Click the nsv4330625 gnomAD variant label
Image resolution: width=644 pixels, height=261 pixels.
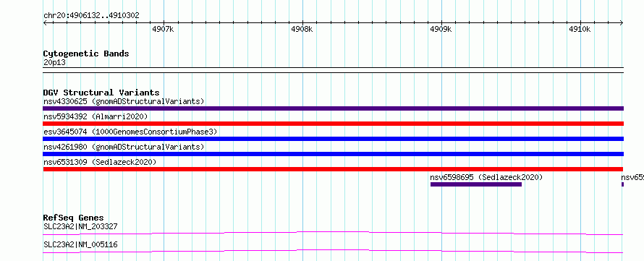[x=124, y=101]
